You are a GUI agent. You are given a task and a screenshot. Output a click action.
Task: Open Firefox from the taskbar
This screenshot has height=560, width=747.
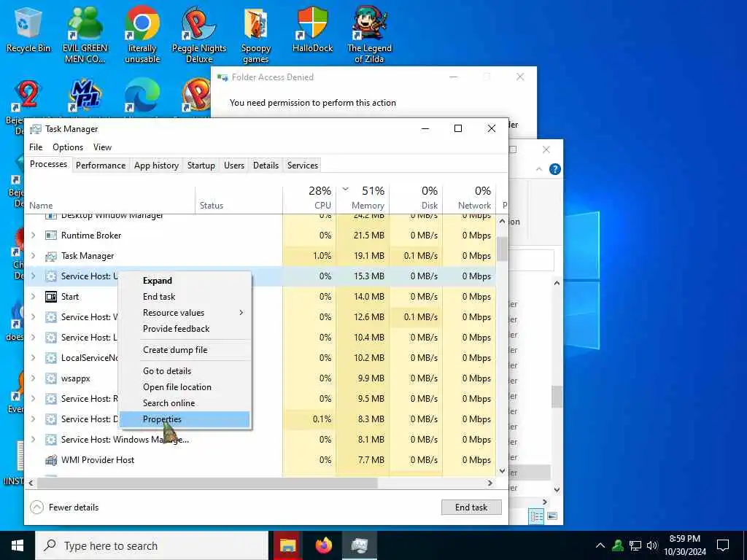(324, 545)
